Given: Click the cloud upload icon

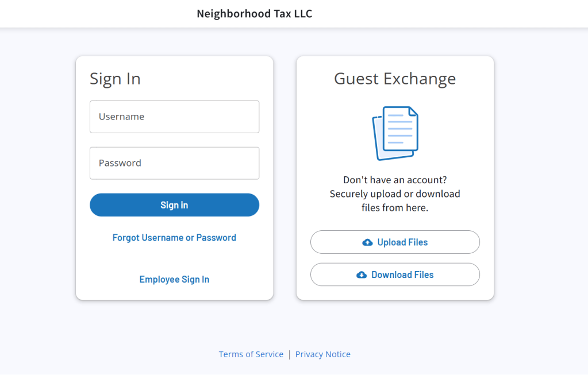Looking at the screenshot, I should coord(367,242).
